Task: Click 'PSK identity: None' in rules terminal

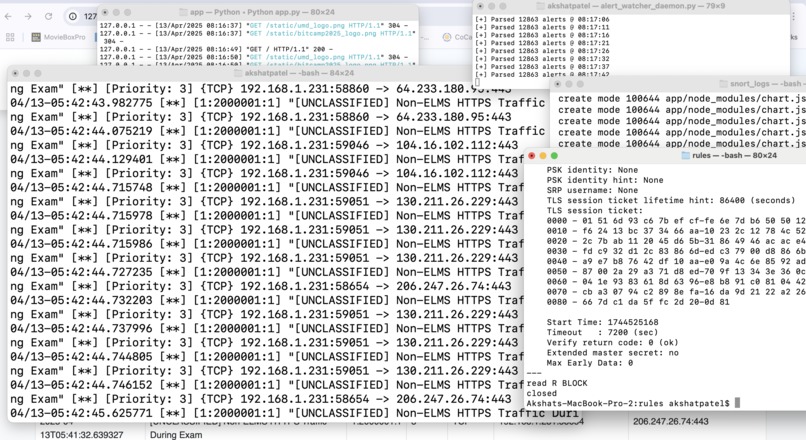Action: pos(592,170)
